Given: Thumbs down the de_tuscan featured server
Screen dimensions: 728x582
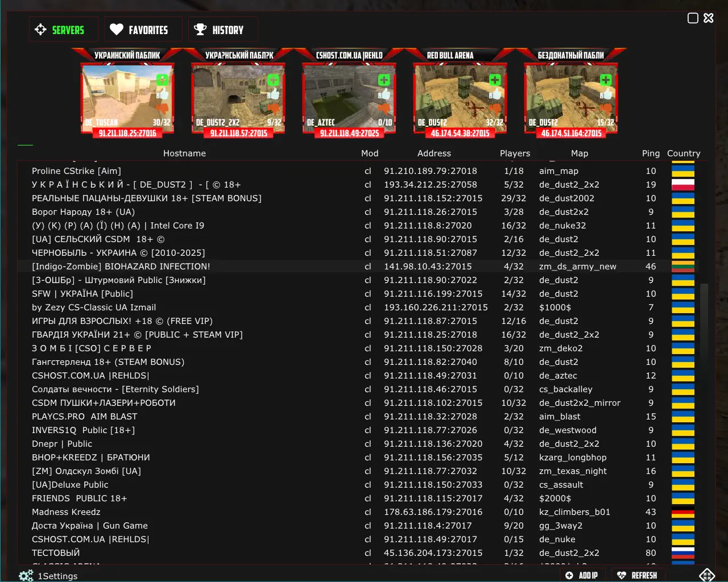Looking at the screenshot, I should tap(162, 108).
